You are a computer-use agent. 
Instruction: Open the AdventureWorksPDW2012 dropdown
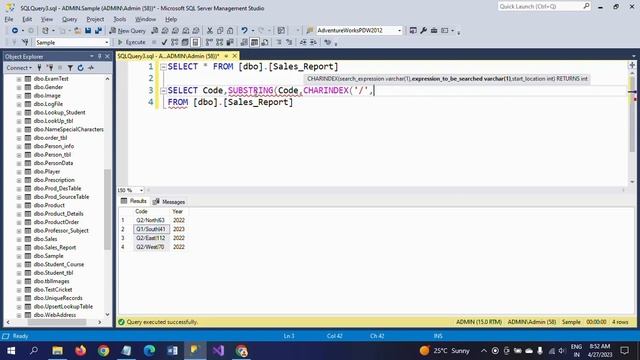coord(400,31)
